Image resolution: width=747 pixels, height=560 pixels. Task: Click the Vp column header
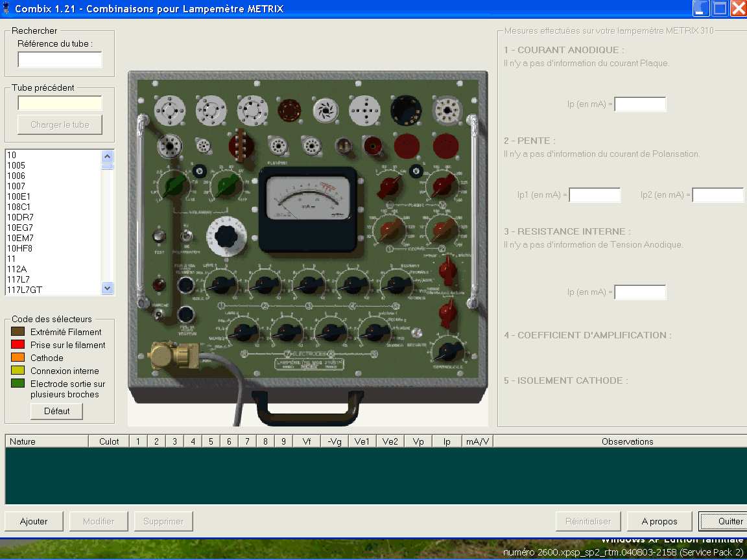coord(418,441)
